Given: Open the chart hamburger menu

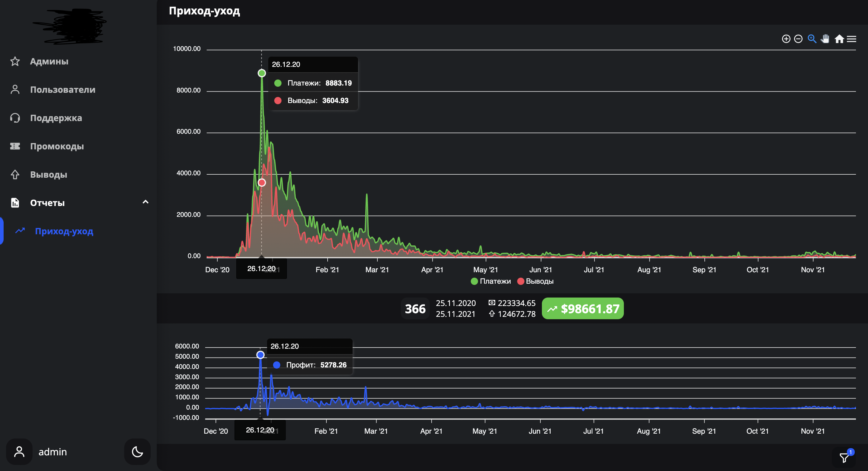Looking at the screenshot, I should [851, 39].
